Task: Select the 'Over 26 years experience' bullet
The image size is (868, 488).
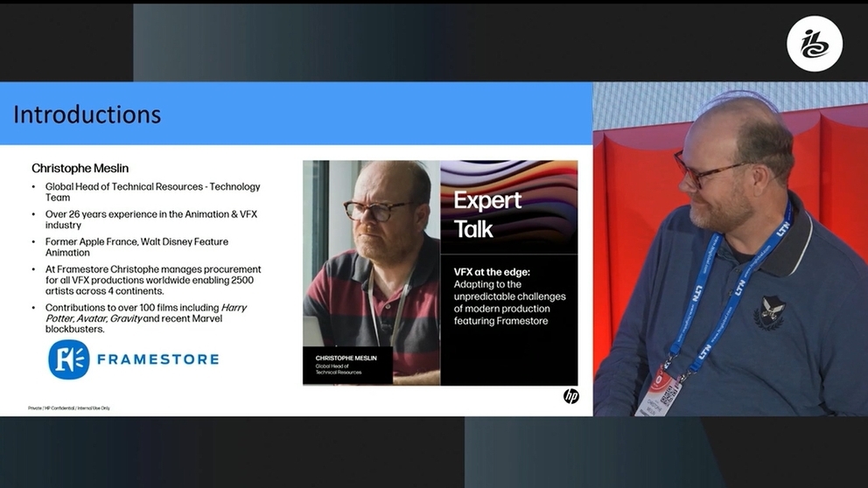Action: click(149, 220)
